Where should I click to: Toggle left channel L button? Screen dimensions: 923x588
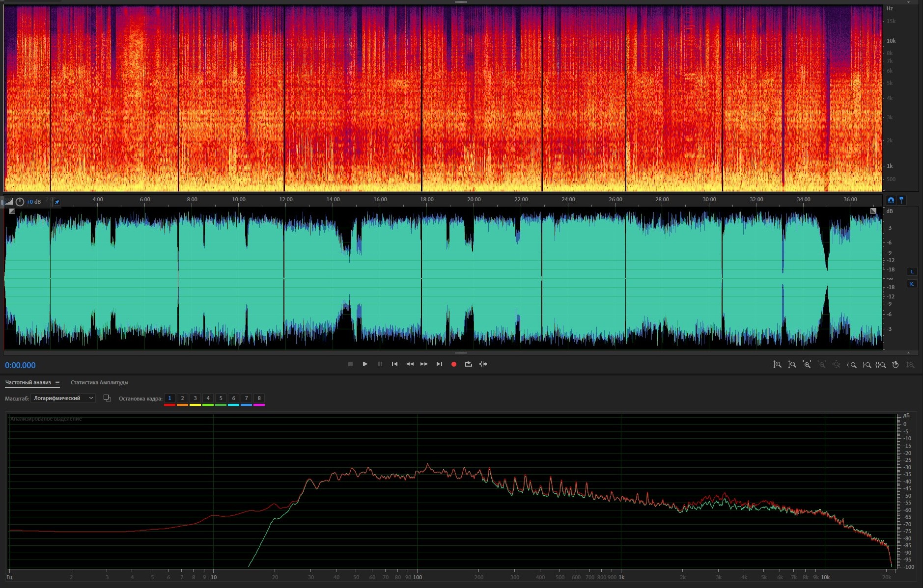912,272
